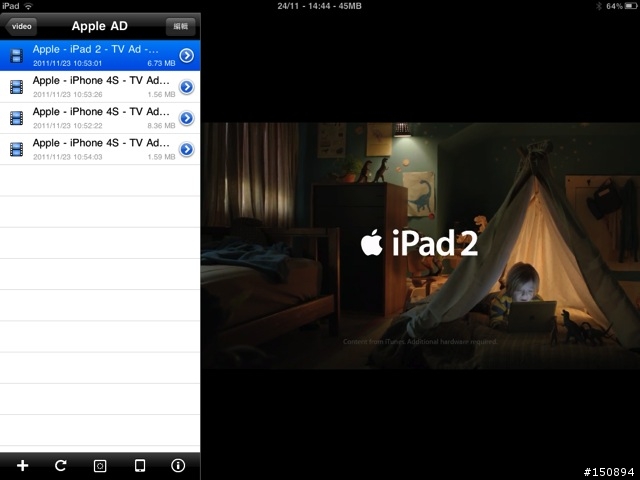Tap the square target icon in toolbar
Viewport: 640px width, 480px height.
pyautogui.click(x=100, y=466)
